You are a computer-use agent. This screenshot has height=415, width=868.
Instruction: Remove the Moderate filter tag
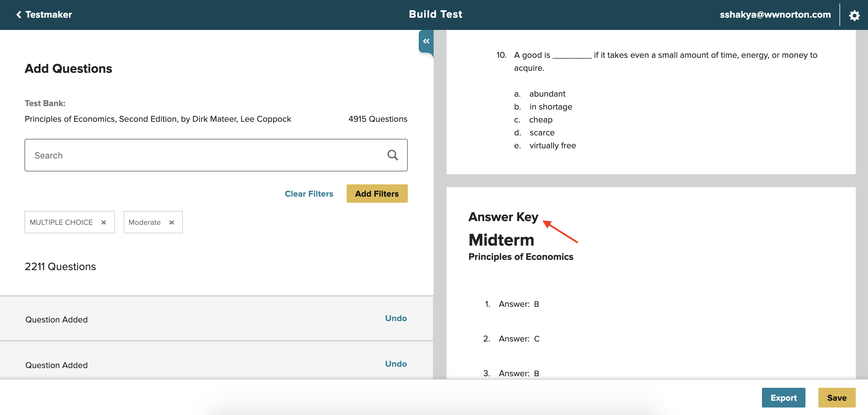(x=172, y=222)
